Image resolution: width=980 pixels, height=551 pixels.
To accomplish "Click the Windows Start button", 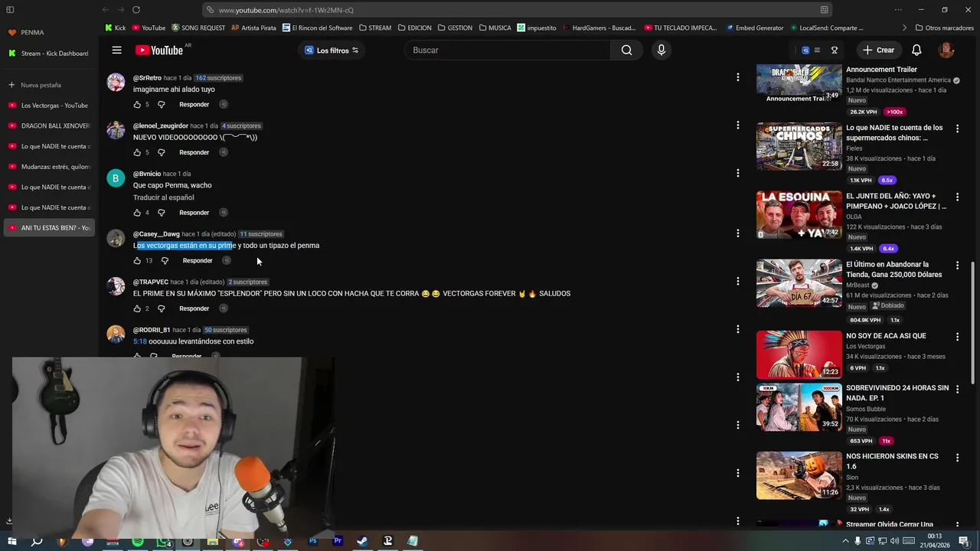I will coord(11,541).
